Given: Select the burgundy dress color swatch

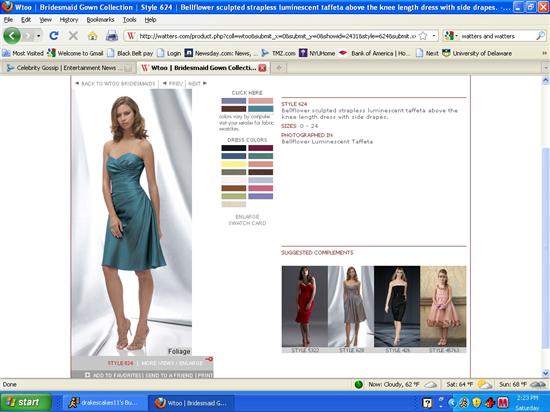Looking at the screenshot, I should [261, 148].
